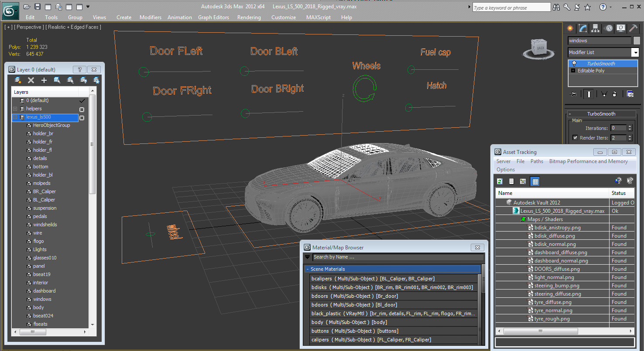Select tyre_diffuse.png in Asset Tracking

click(553, 302)
